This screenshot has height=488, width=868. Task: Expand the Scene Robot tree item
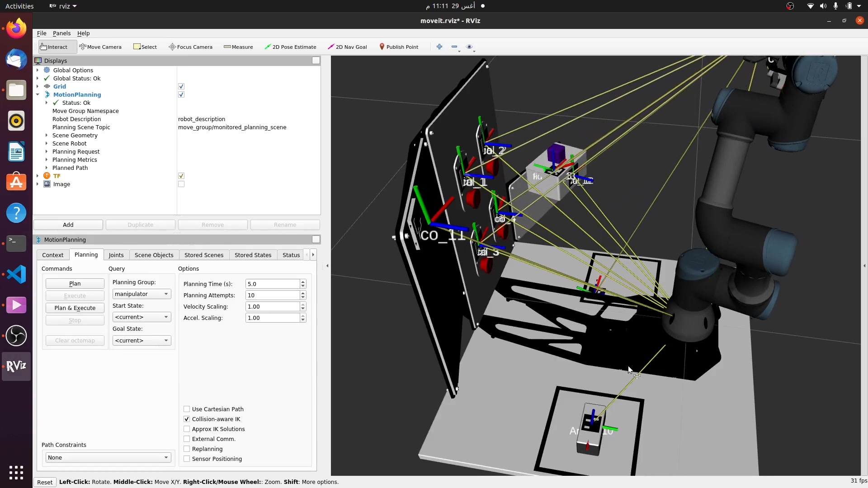47,143
